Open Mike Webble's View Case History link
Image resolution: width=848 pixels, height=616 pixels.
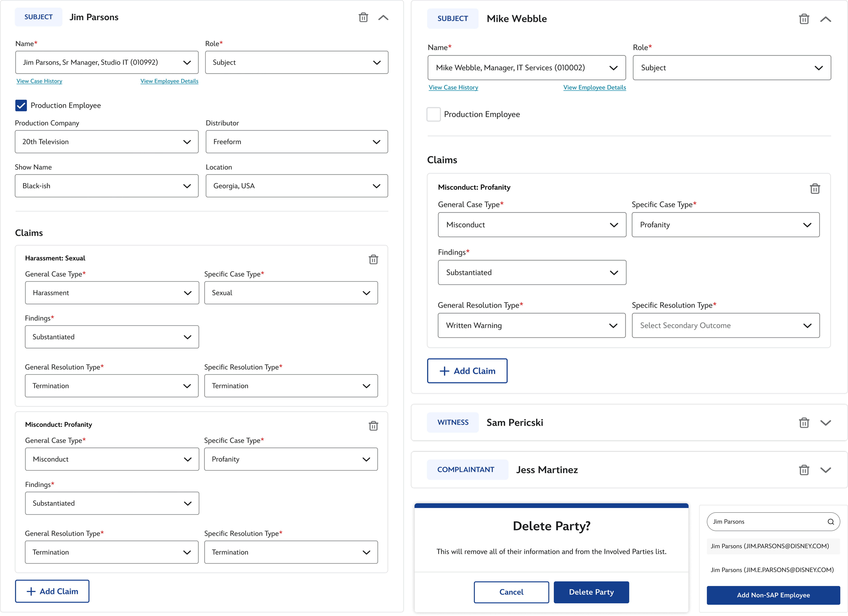click(x=453, y=87)
